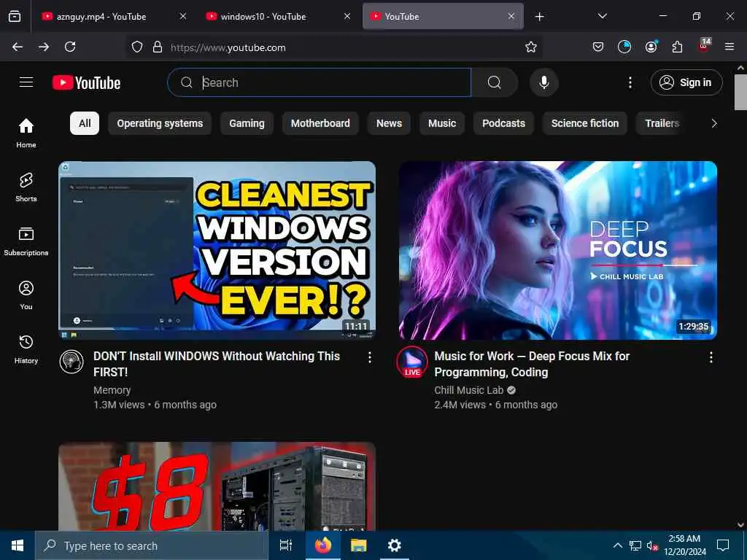747x560 pixels.
Task: Open the $8 computer video thumbnail
Action: 217,486
